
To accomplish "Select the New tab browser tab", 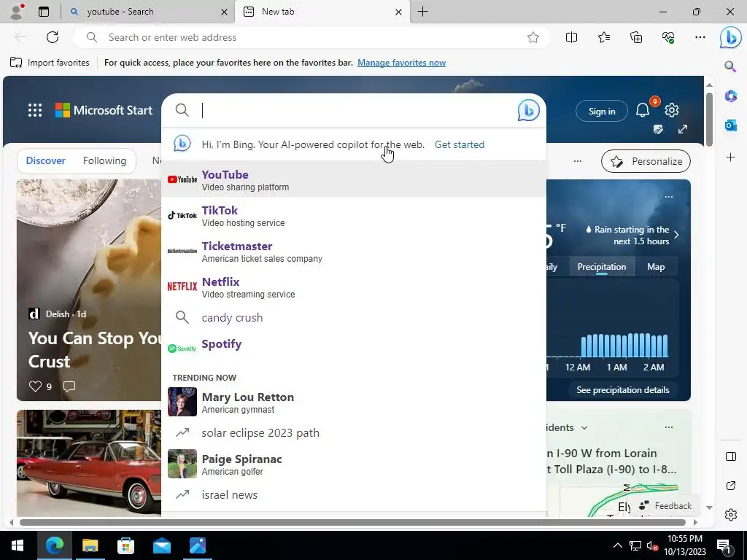I will (322, 12).
